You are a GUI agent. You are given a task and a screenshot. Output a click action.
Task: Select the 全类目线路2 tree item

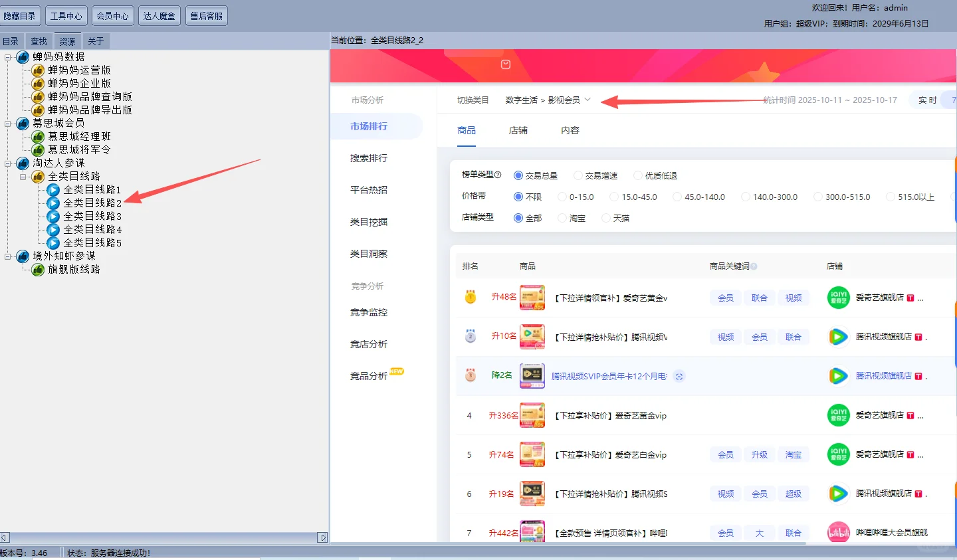click(92, 203)
